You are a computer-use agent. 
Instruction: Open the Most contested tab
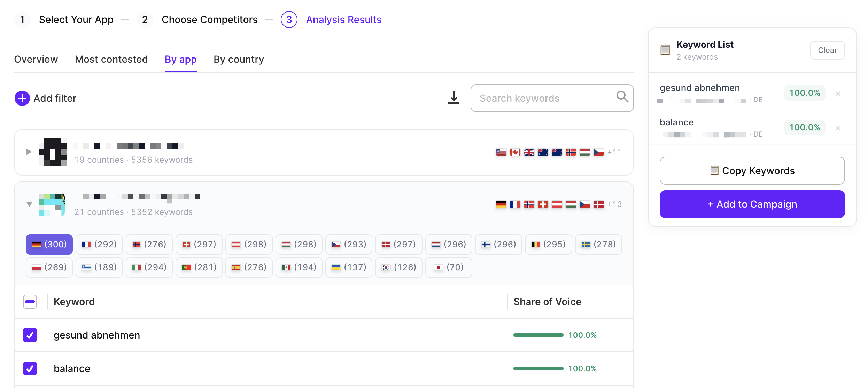coord(111,59)
